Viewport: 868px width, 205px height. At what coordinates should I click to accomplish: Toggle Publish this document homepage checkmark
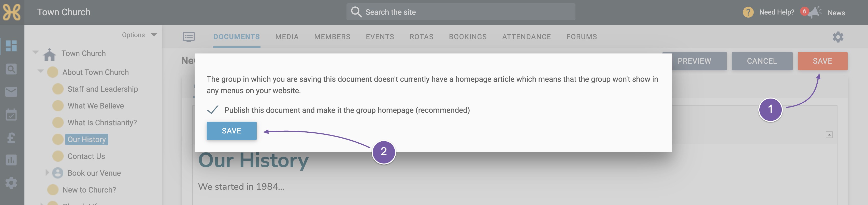click(x=213, y=110)
